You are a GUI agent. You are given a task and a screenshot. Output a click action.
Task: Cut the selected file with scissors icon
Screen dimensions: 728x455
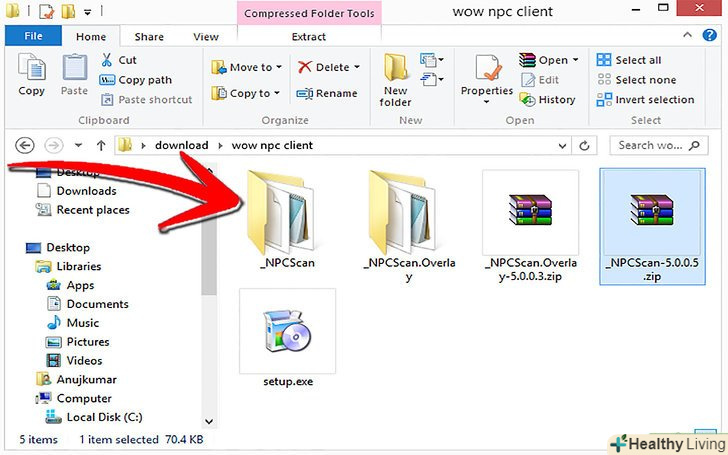tap(119, 60)
